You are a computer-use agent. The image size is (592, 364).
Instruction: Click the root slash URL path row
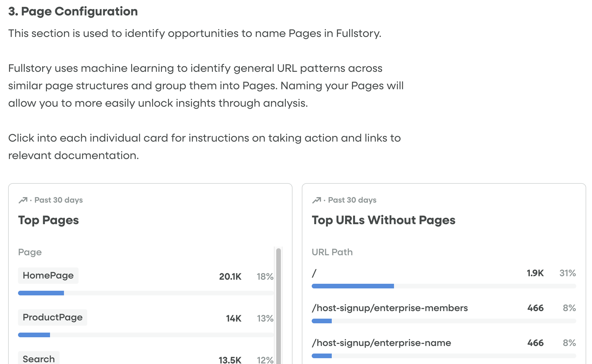tap(314, 273)
